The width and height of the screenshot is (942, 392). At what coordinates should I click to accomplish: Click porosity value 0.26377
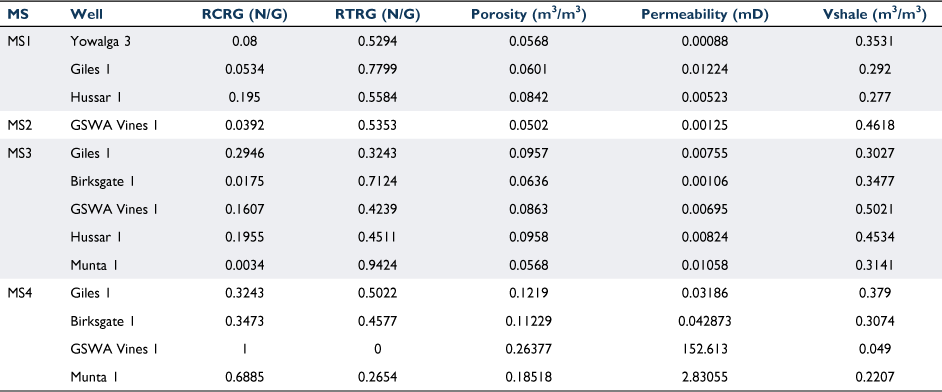[x=529, y=349]
